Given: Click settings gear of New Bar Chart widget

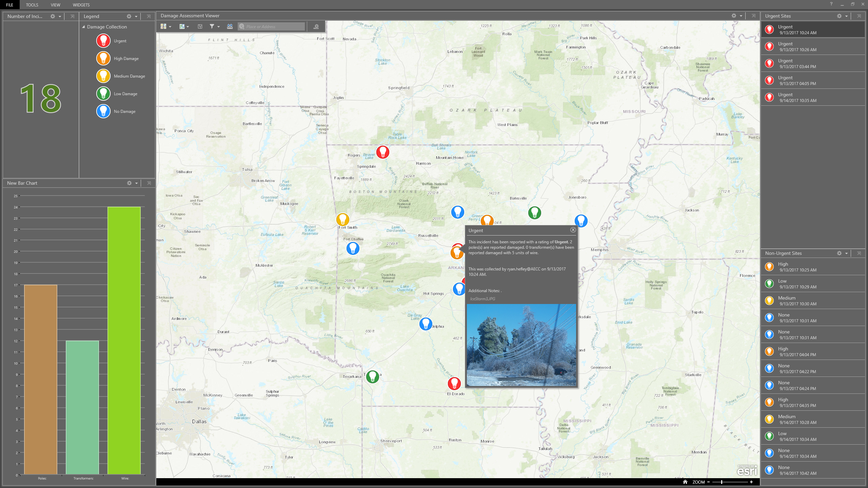Looking at the screenshot, I should click(129, 183).
